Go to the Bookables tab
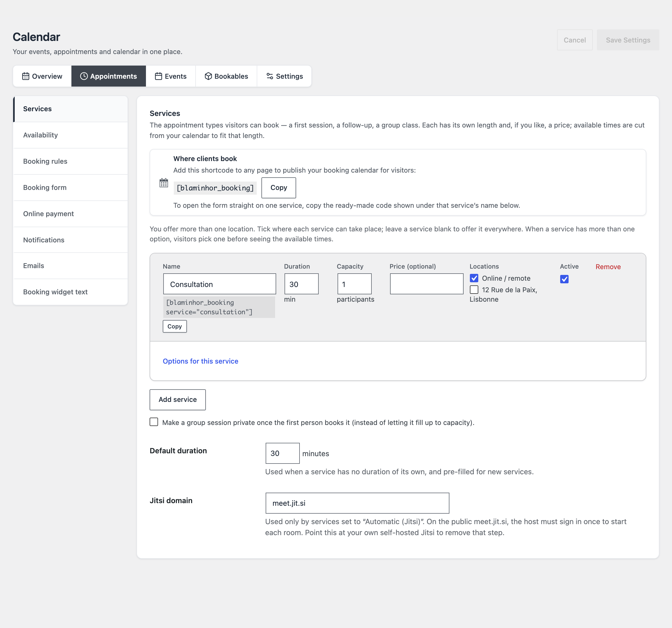The width and height of the screenshot is (672, 628). [x=226, y=76]
